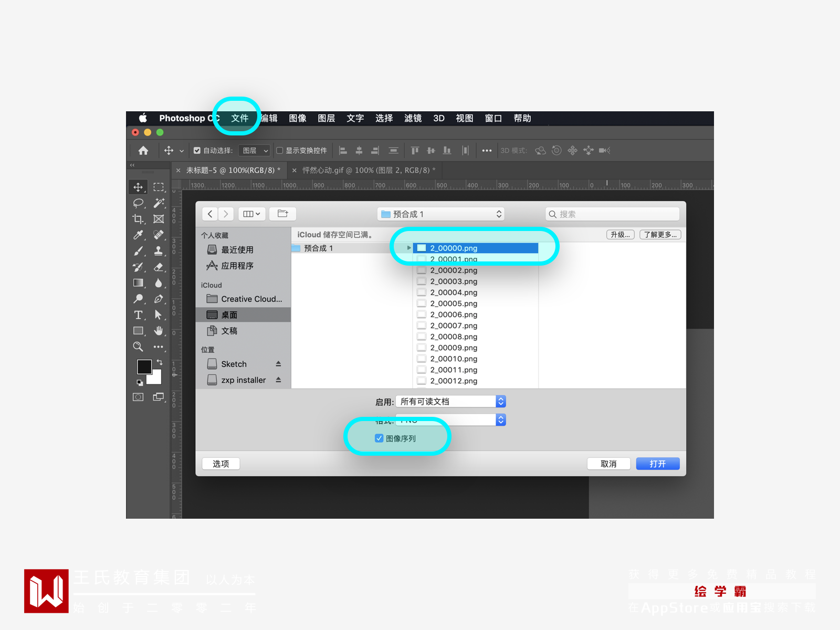Open the 图层 auto-select dropdown
Viewport: 840px width, 630px height.
coord(254,151)
